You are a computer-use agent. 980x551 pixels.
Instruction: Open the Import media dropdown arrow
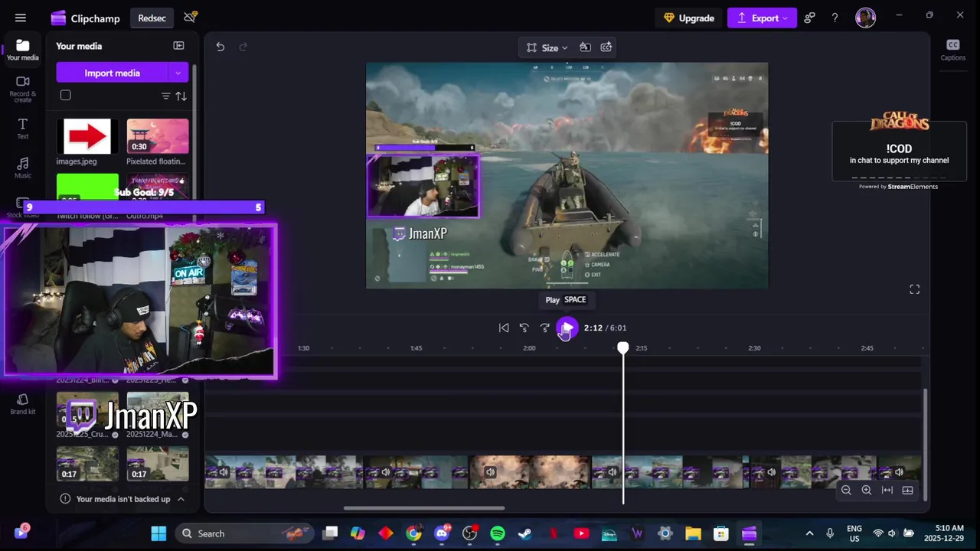click(178, 73)
